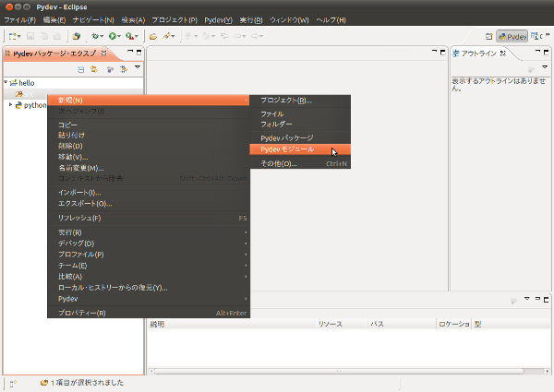
Task: Select the Pydev パッケージ・エクスプ tab
Action: click(54, 53)
